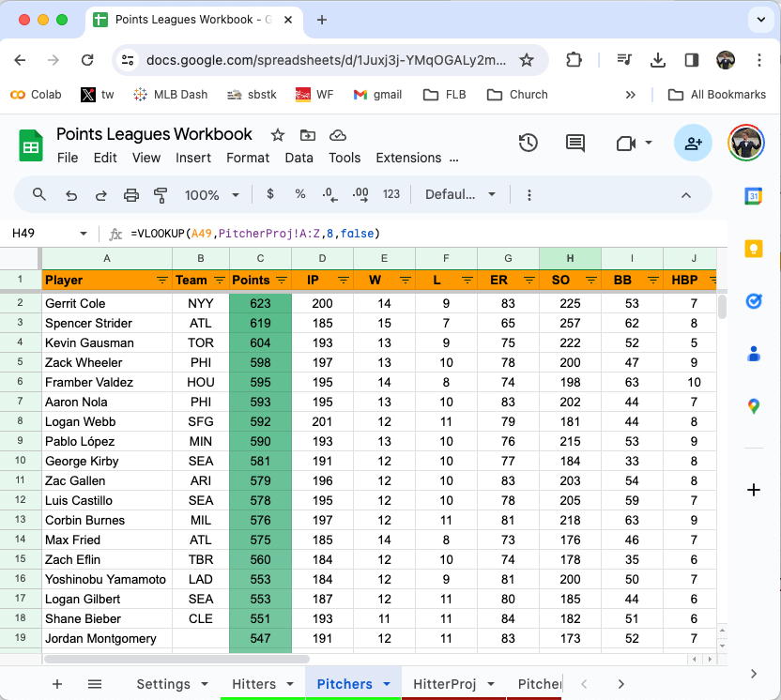
Task: Open the BB column filter
Action: tap(653, 281)
